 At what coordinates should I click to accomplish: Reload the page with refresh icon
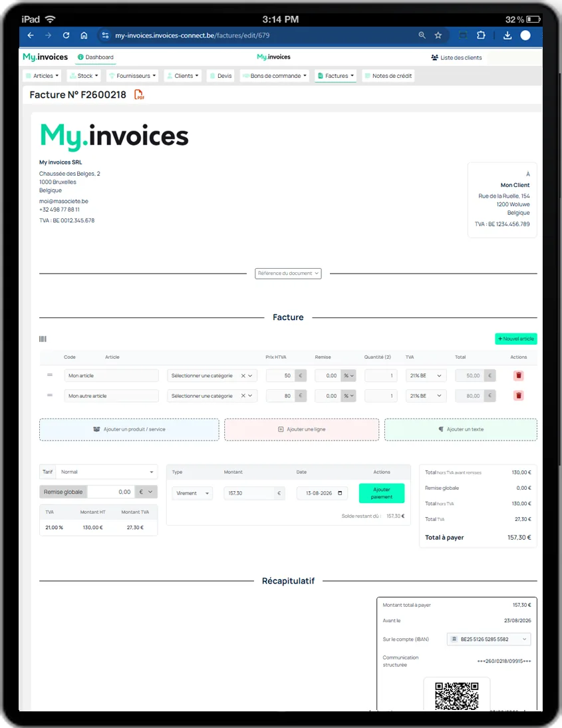coord(66,35)
